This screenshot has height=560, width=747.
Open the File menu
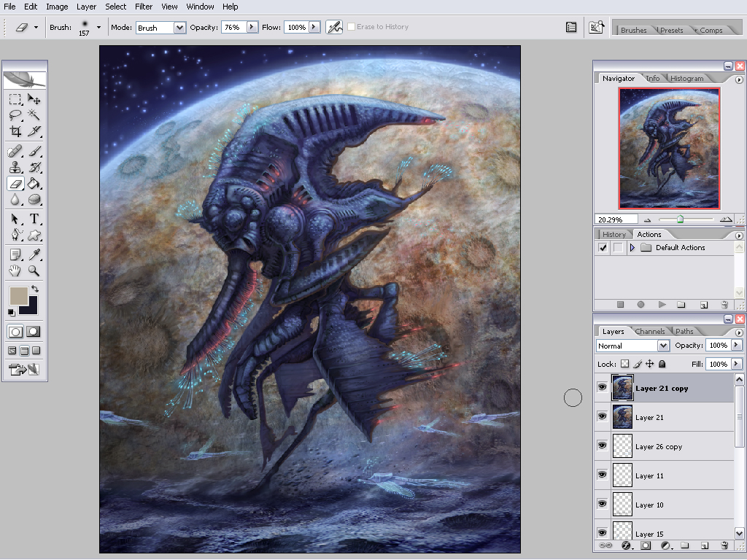coord(9,7)
